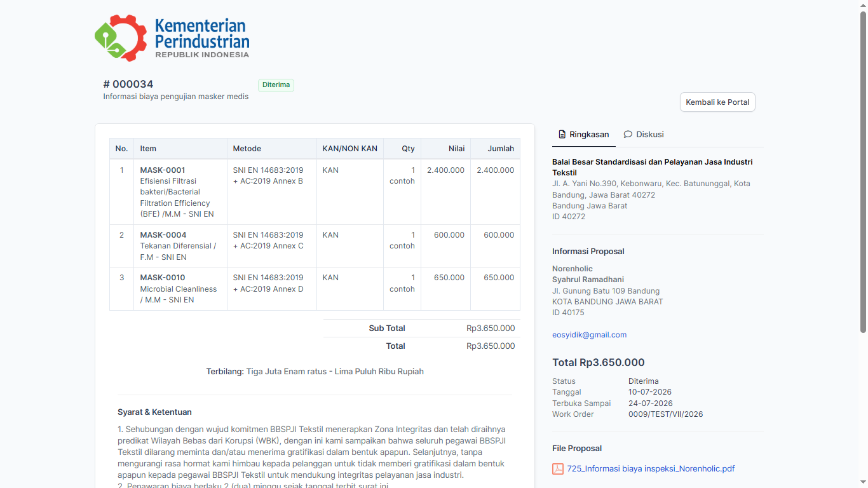Click the MASK-0010 item code

point(163,278)
